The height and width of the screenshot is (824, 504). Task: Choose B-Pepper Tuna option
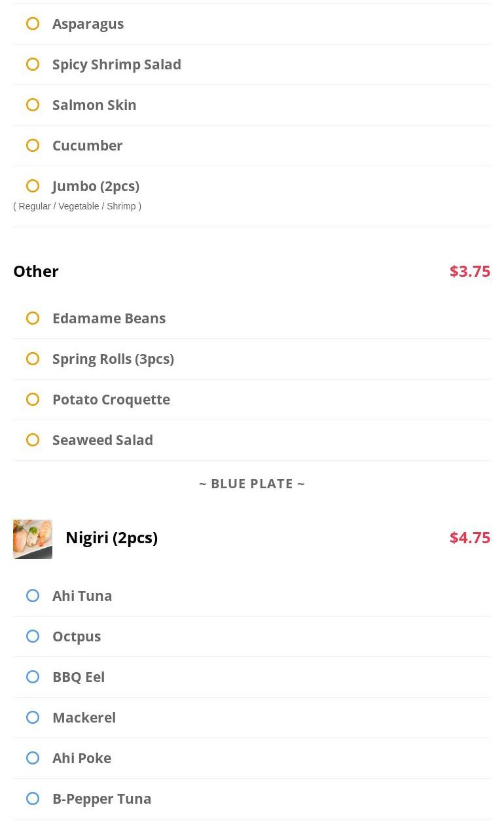coord(33,799)
